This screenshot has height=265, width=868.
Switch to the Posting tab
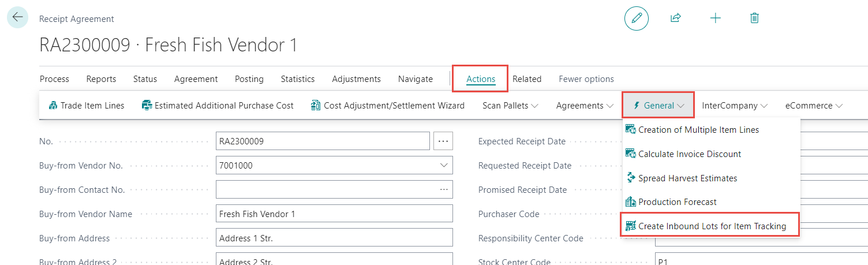click(x=249, y=79)
